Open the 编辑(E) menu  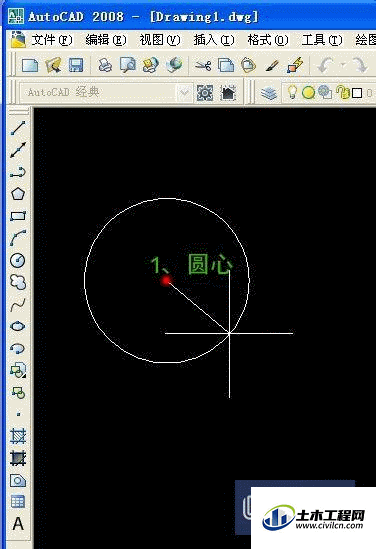click(x=106, y=40)
